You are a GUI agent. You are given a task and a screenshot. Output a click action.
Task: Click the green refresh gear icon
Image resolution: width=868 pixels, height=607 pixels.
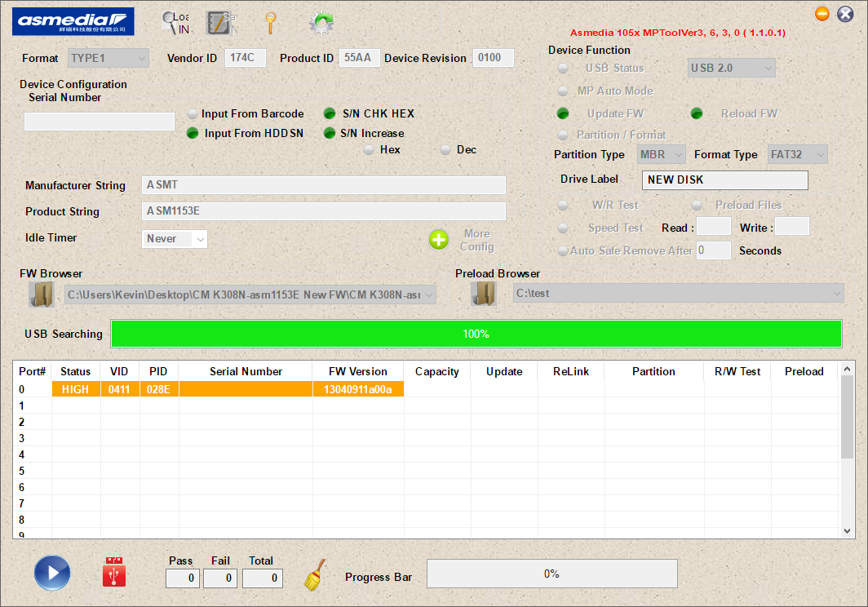tap(321, 24)
